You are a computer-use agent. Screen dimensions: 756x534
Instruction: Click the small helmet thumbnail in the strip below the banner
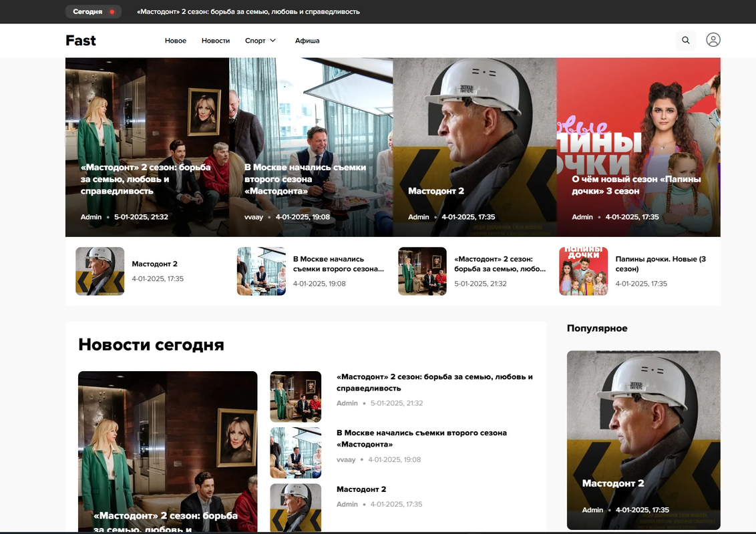(x=100, y=271)
